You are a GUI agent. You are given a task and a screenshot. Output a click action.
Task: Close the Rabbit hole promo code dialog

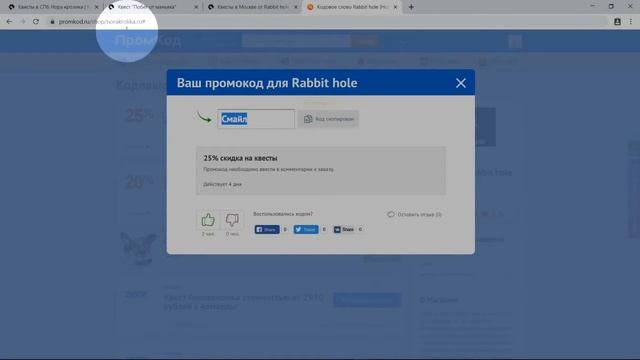pos(460,83)
